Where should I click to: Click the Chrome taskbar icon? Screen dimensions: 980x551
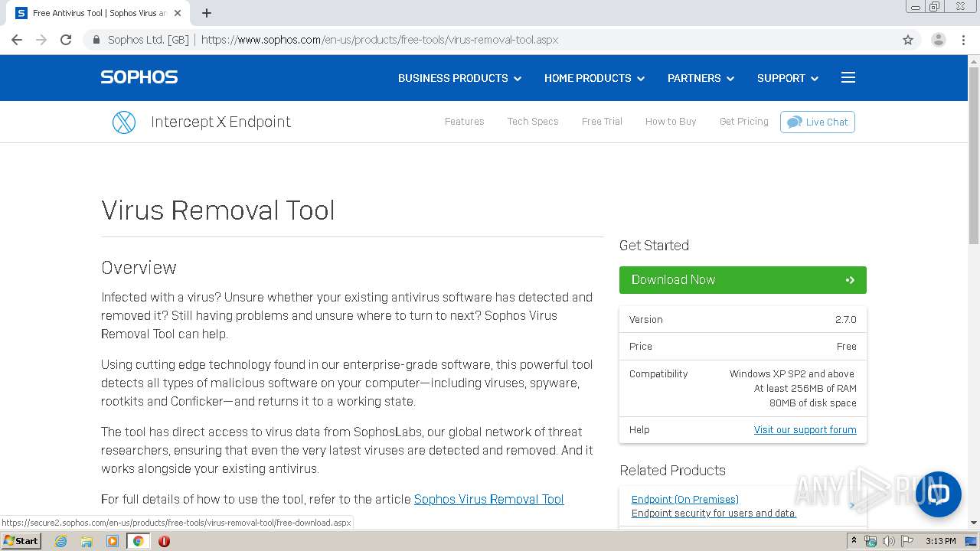(x=139, y=541)
